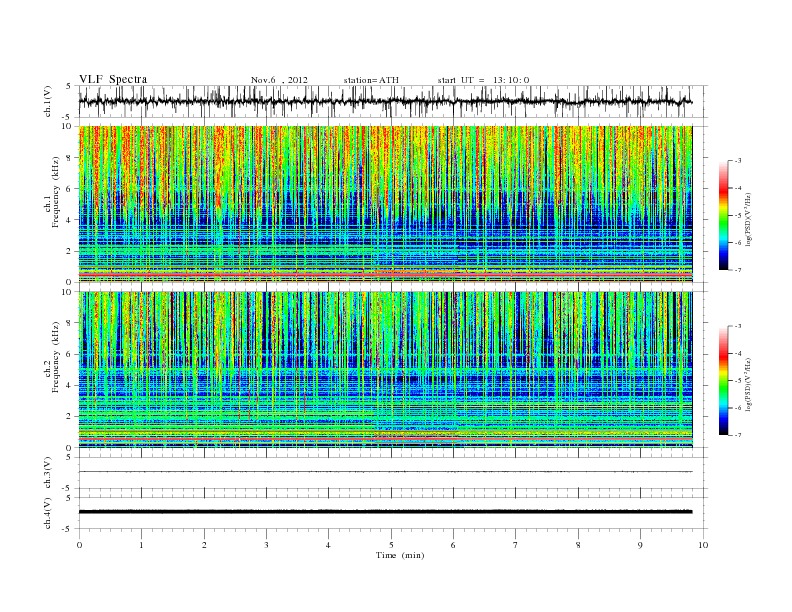
Task: Click the 'Nov.6 , 2012' date text
Action: (x=279, y=80)
